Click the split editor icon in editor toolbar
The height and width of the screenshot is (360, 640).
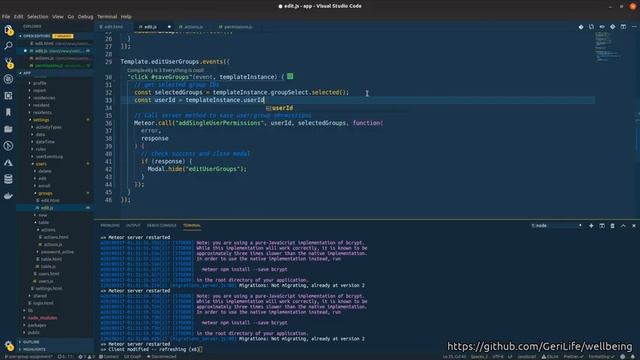point(623,27)
